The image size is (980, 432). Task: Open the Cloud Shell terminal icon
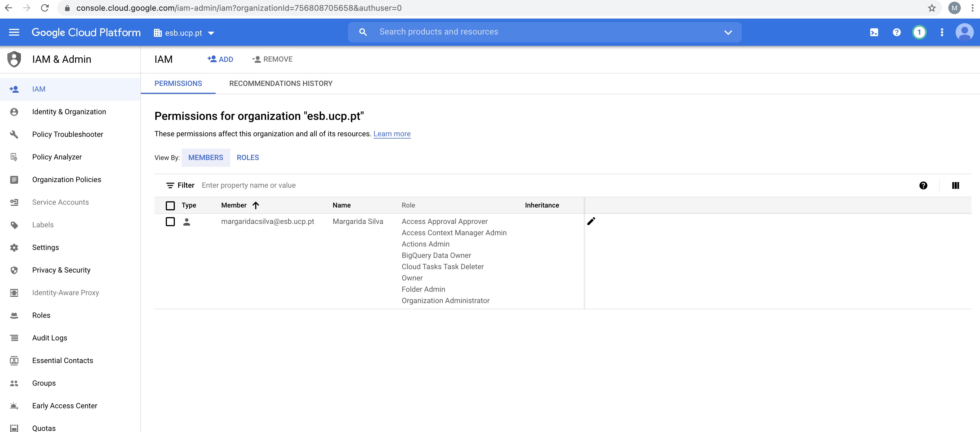point(874,32)
